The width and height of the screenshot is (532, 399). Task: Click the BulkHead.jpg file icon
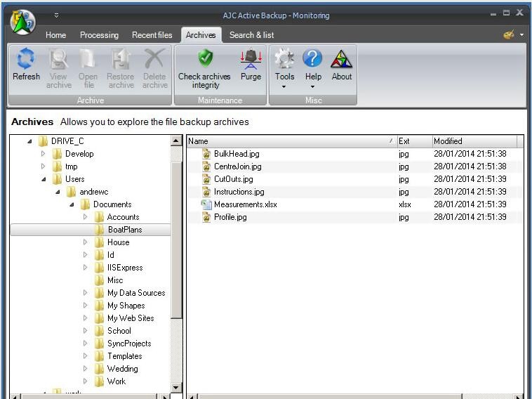(206, 154)
